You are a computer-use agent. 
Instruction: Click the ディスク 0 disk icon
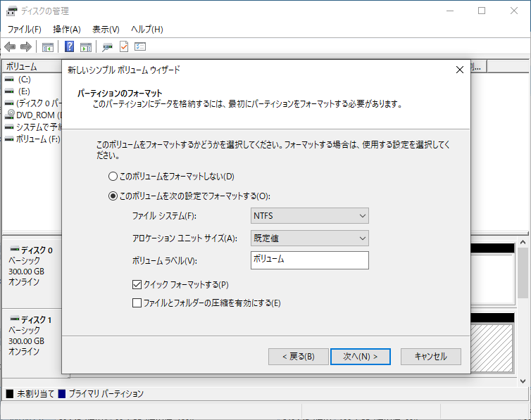tap(15, 249)
